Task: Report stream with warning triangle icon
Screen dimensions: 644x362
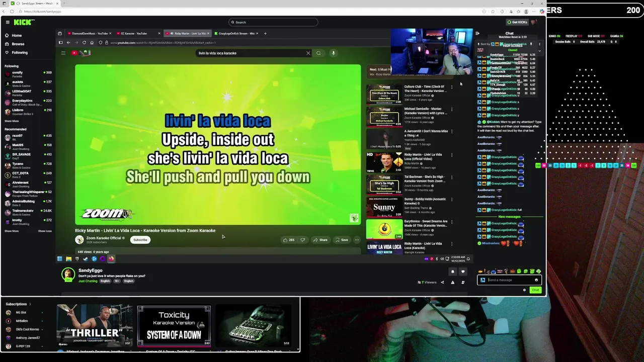Action: (x=452, y=283)
